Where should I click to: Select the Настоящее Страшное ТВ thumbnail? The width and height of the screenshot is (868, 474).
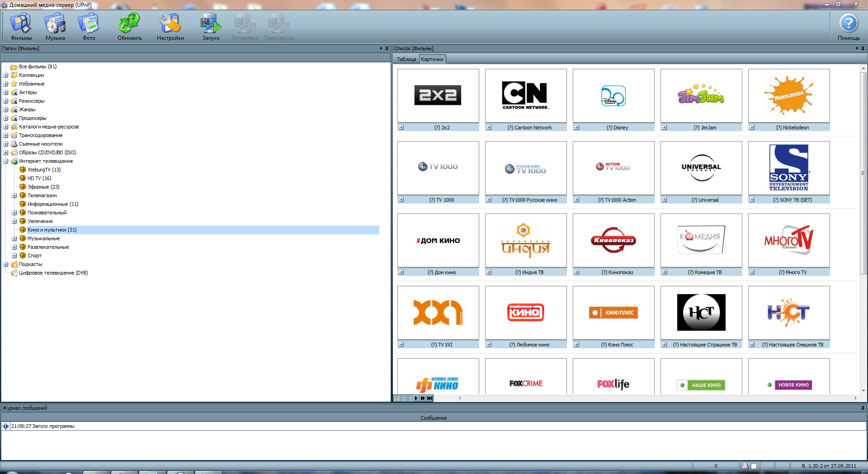click(701, 313)
